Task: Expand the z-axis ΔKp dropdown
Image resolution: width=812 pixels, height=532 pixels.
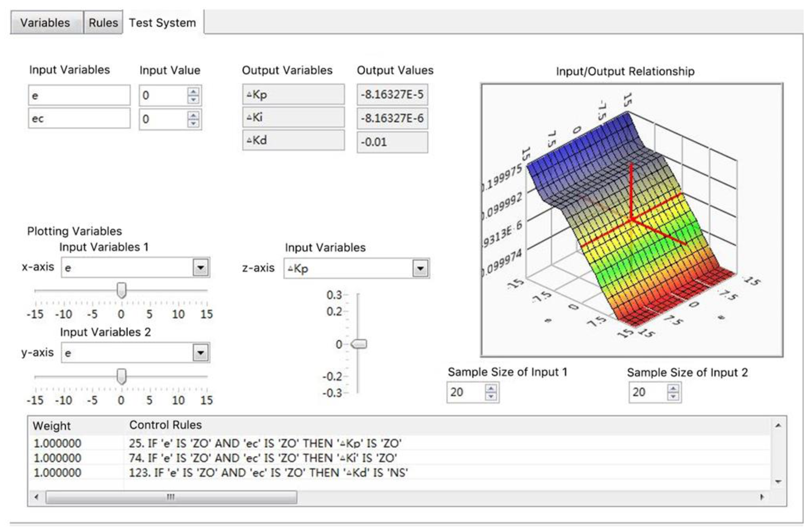Action: tap(420, 269)
